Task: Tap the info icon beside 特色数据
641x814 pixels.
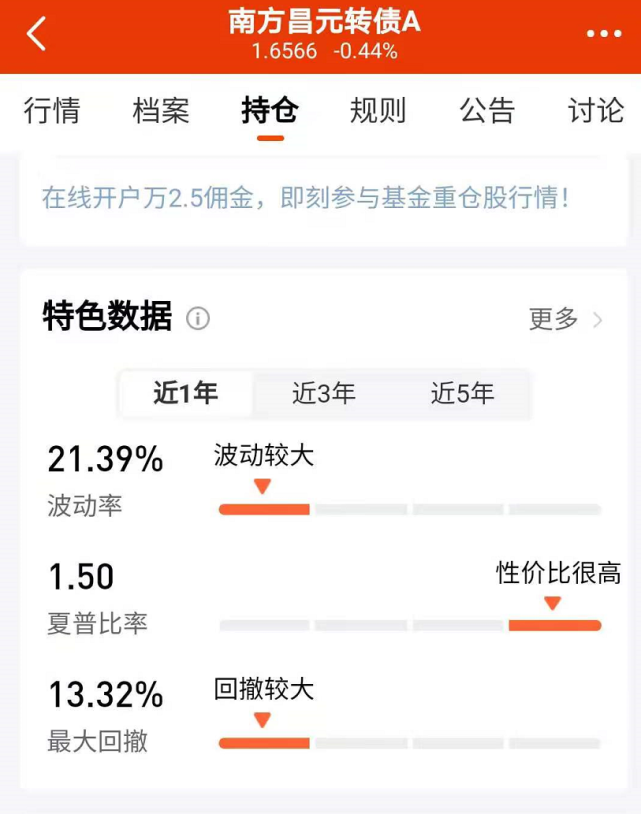Action: [198, 319]
